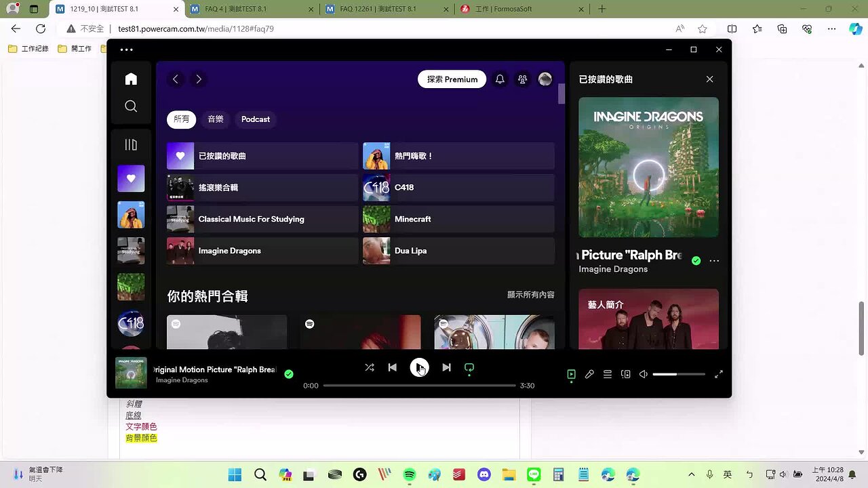Select the 音樂 filter chip
The height and width of the screenshot is (488, 868).
[x=216, y=119]
